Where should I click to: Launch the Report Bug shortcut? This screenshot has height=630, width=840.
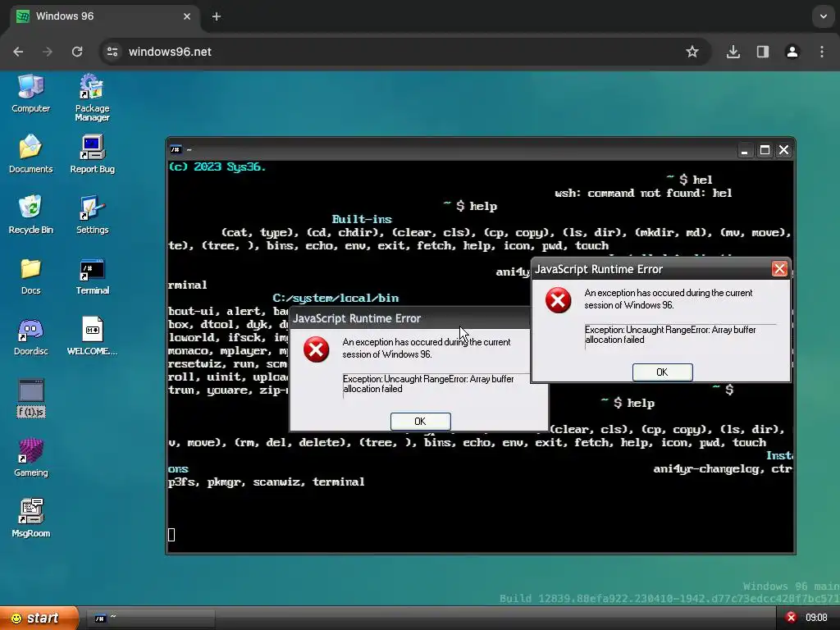[x=92, y=153]
